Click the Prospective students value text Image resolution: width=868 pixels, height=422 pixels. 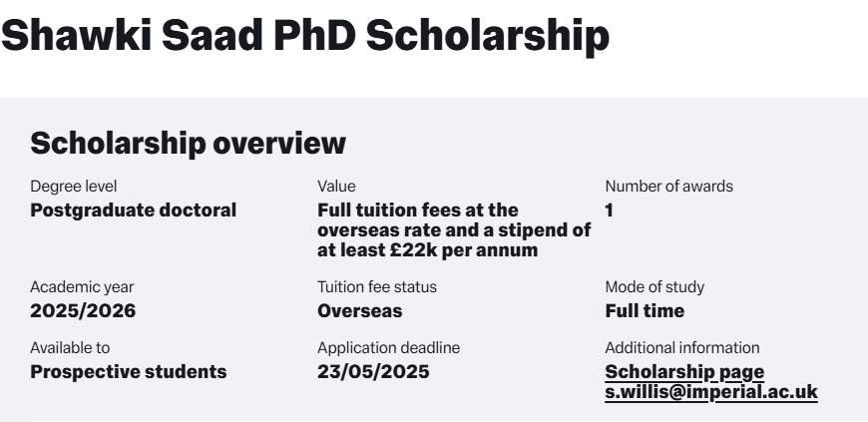click(x=129, y=372)
